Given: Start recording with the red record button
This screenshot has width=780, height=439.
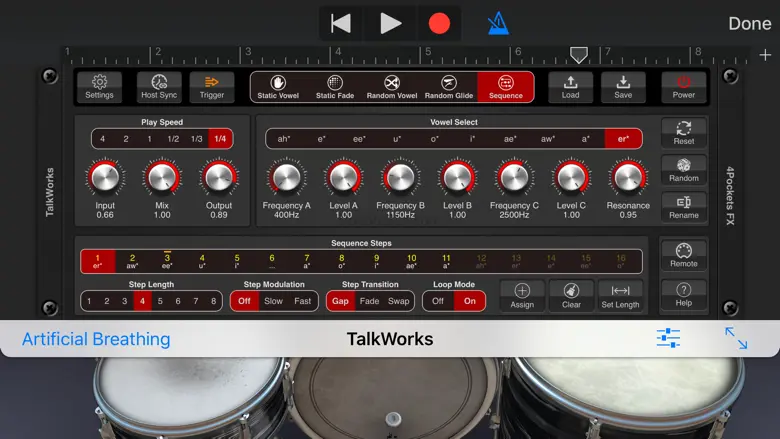Looking at the screenshot, I should tap(439, 23).
